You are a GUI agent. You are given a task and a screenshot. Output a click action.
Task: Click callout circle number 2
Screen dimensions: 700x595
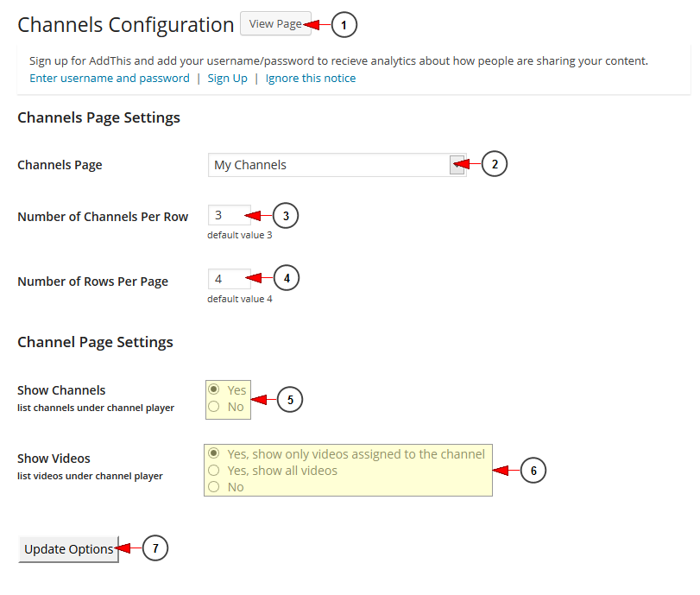[495, 164]
